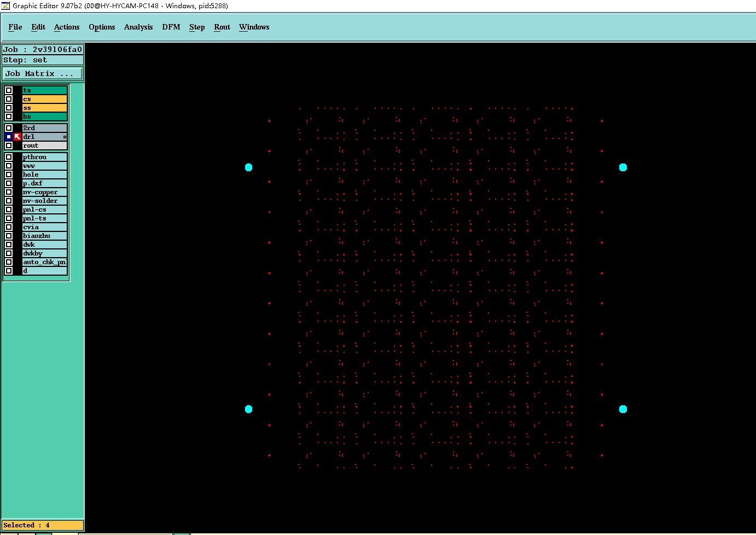The height and width of the screenshot is (535, 756).
Task: Select the bs layer name
Action: click(45, 117)
